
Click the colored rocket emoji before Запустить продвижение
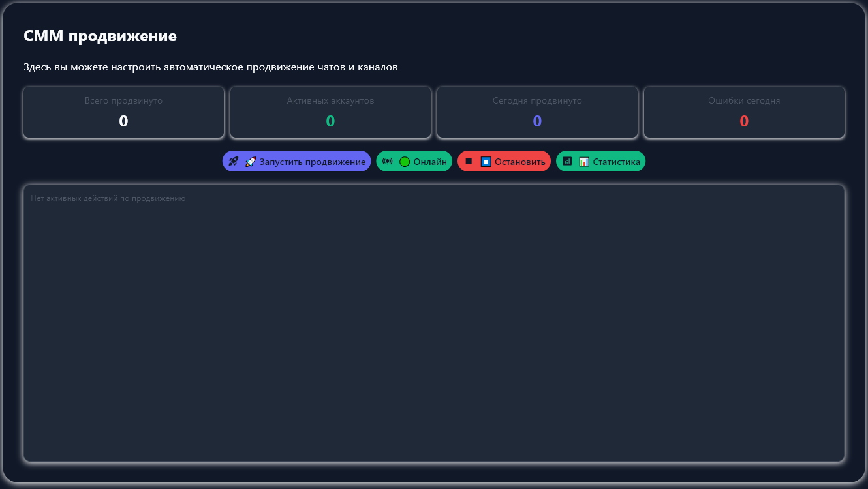[251, 162]
